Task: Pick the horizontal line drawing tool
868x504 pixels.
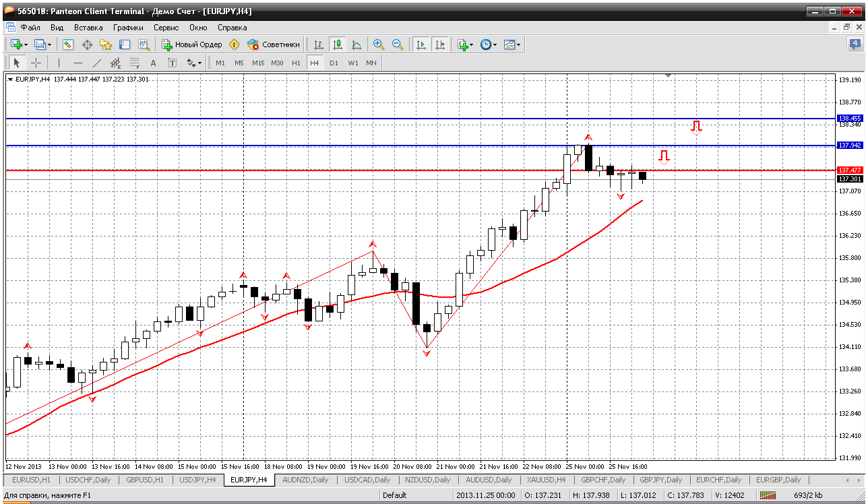Action: (78, 63)
